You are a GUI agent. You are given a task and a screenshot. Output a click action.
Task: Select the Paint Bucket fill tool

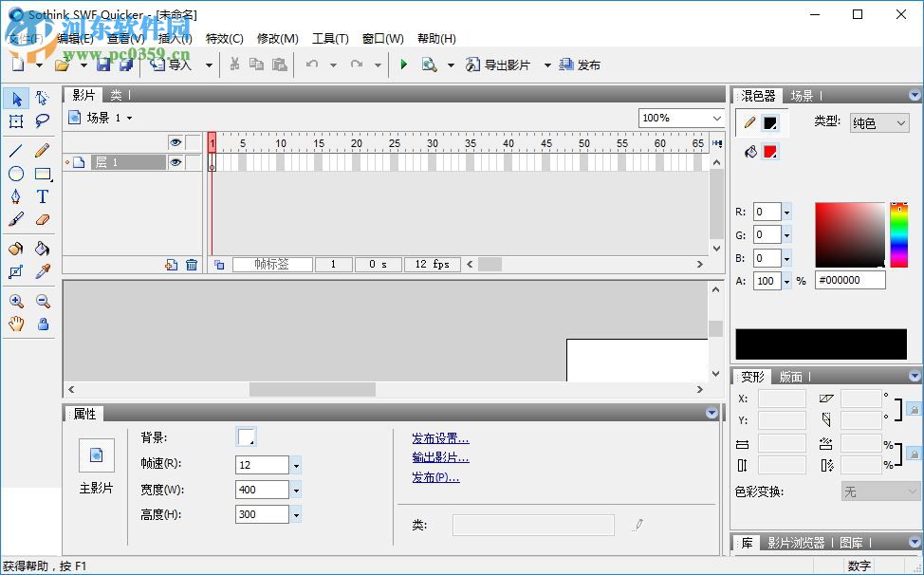click(42, 249)
